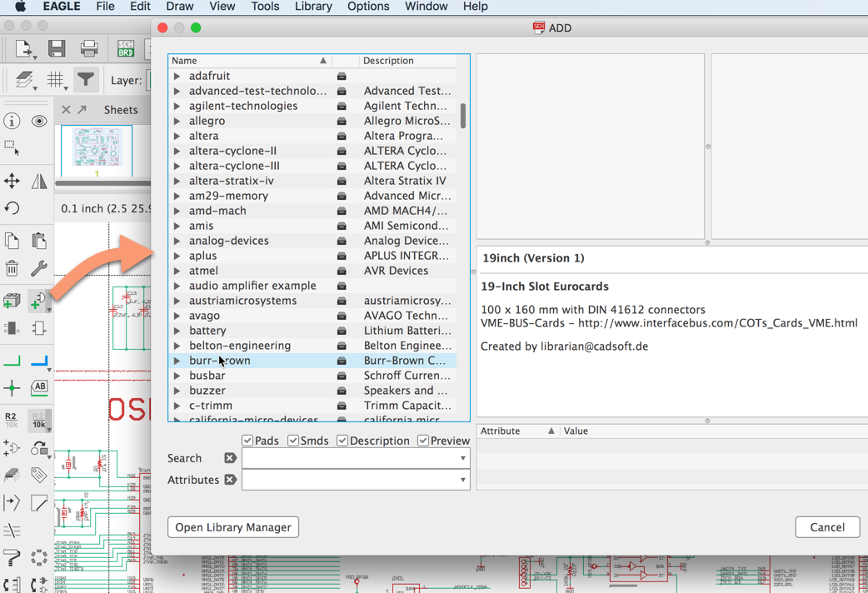Switch views with the SCH/BRD icon

tap(125, 49)
